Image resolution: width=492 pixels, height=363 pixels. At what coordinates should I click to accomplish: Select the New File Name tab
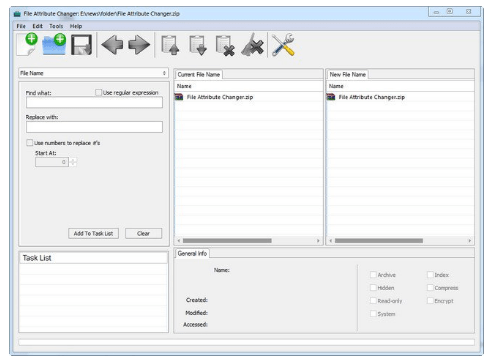[347, 74]
